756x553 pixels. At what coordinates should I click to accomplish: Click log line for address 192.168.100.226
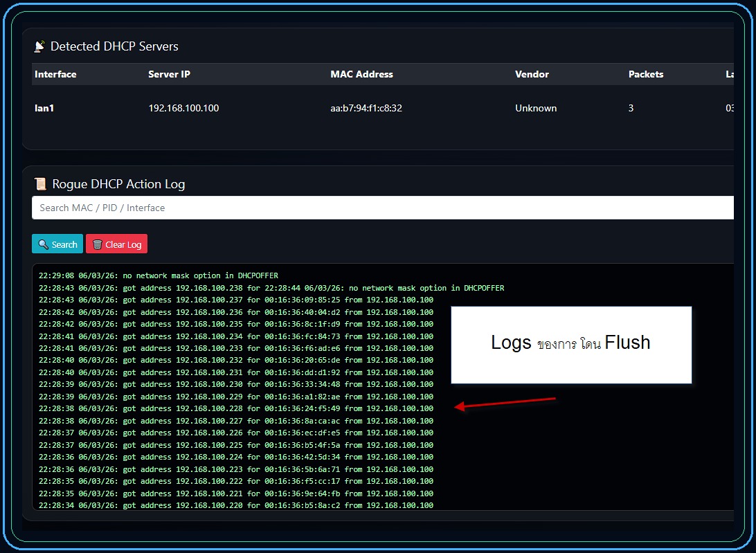point(236,433)
